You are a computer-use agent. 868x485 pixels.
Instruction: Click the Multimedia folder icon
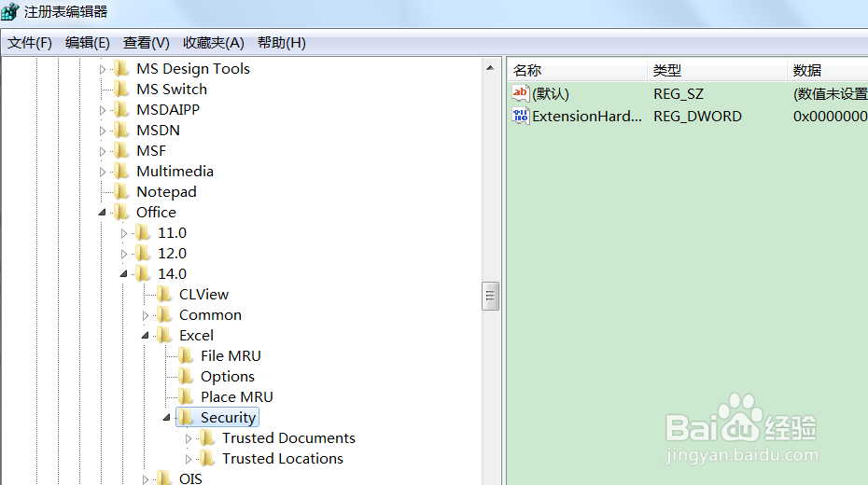pos(121,171)
